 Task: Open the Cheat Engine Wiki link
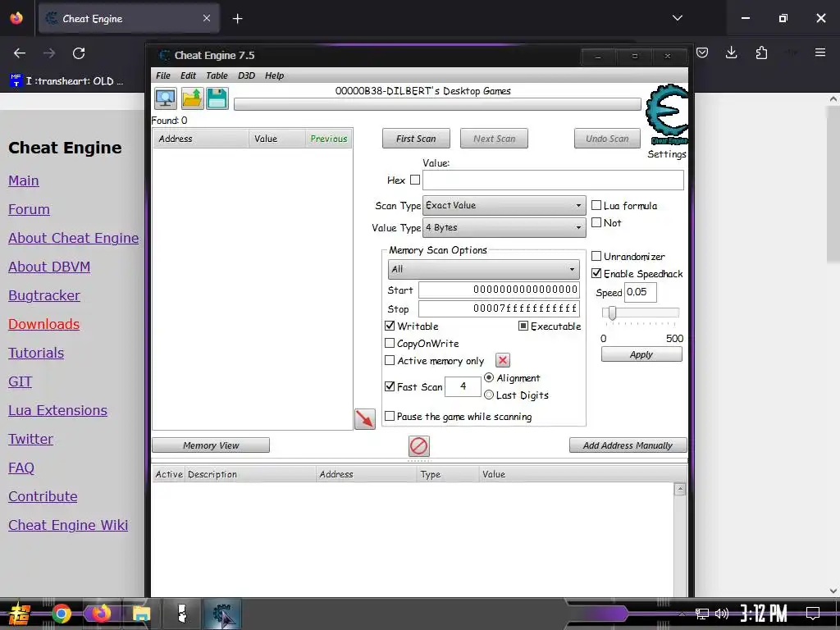point(68,526)
